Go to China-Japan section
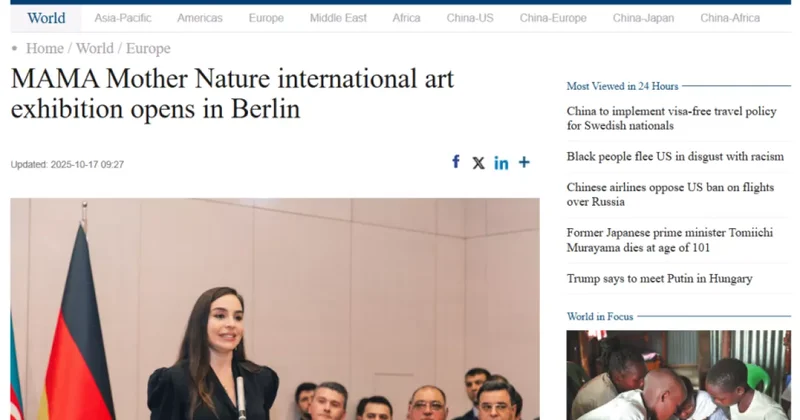 (642, 18)
